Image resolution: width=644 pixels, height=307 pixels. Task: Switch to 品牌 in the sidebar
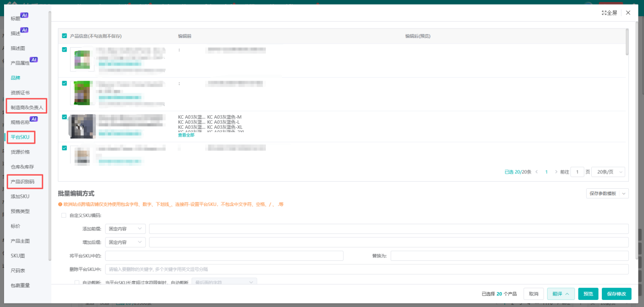pos(16,78)
